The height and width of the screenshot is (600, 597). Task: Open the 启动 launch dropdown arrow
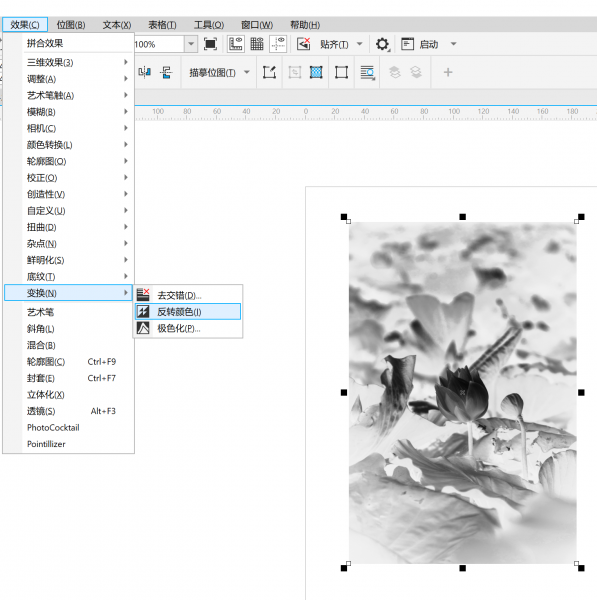click(x=453, y=44)
